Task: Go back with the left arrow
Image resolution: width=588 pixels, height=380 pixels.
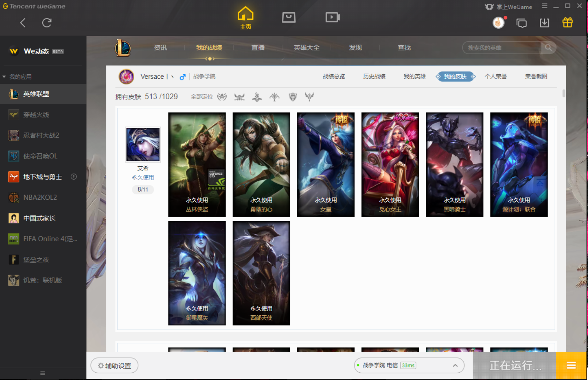Action: pyautogui.click(x=23, y=23)
